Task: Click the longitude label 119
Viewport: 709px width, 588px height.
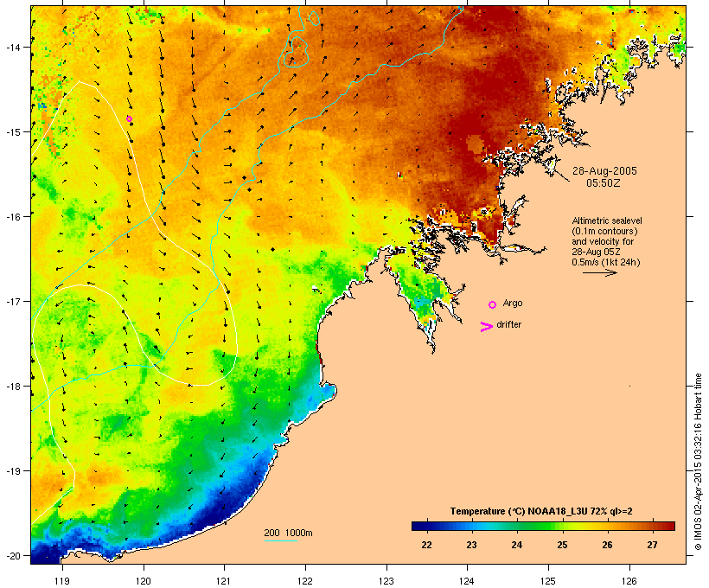Action: click(62, 581)
